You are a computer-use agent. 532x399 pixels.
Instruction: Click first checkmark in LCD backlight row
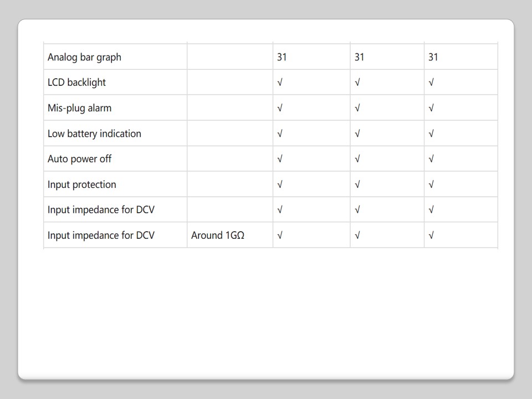tap(280, 83)
